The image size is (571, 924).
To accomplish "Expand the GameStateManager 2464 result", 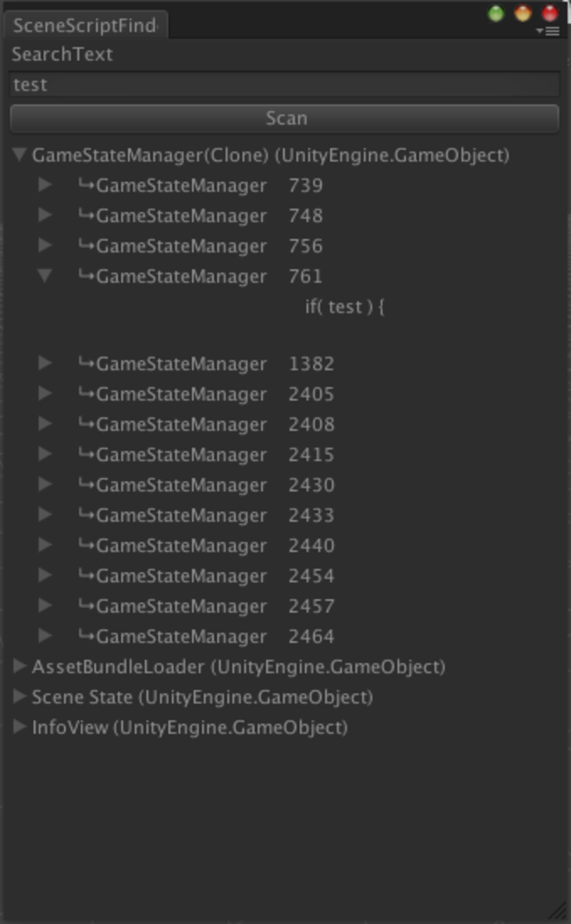I will [45, 636].
